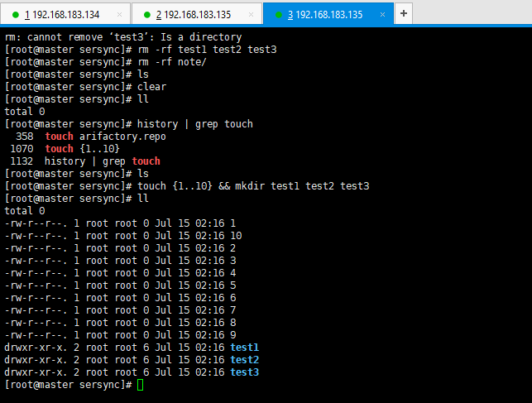Open a new session tab with plus button
This screenshot has height=403, width=532.
click(x=404, y=13)
